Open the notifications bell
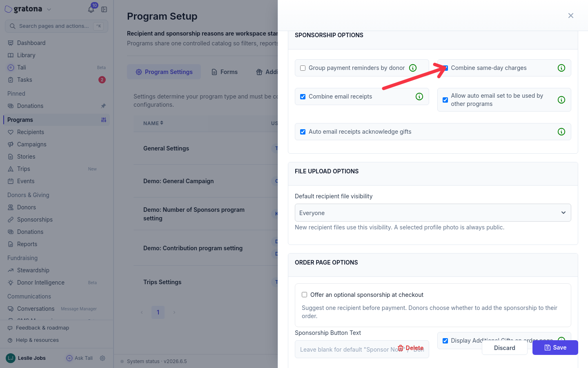Screen dimensions: 588x368 [x=91, y=9]
